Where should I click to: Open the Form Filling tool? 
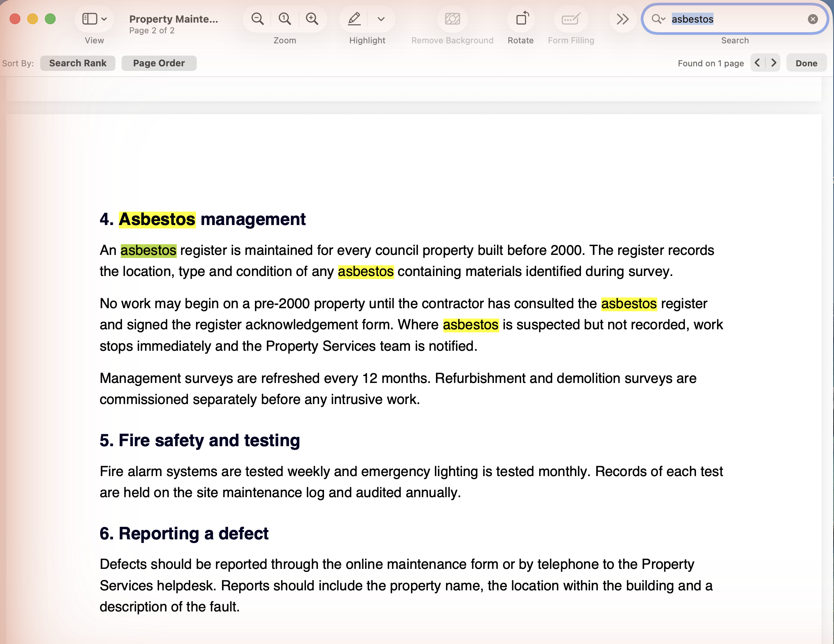(x=571, y=19)
